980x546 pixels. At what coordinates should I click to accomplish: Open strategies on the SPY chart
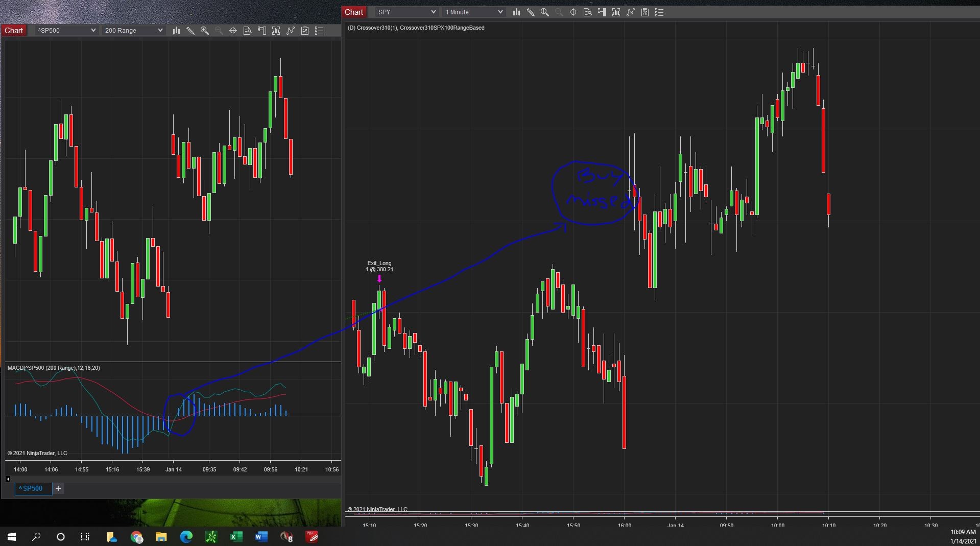click(645, 12)
